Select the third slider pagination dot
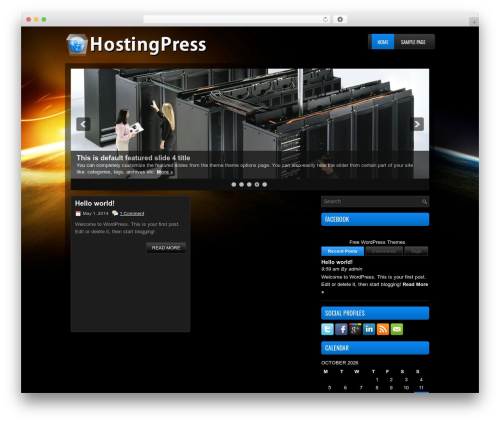Screen dimensions: 500x423 pyautogui.click(x=249, y=184)
